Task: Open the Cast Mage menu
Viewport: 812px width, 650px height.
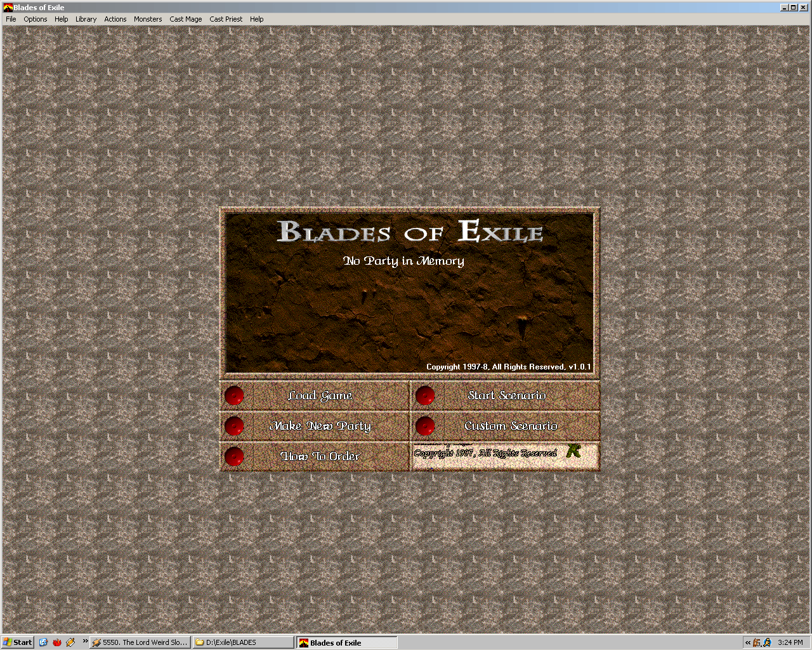Action: pos(186,19)
